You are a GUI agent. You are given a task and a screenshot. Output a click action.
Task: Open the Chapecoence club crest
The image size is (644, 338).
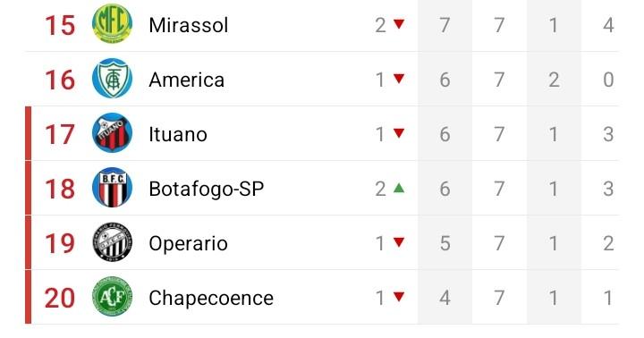(112, 297)
